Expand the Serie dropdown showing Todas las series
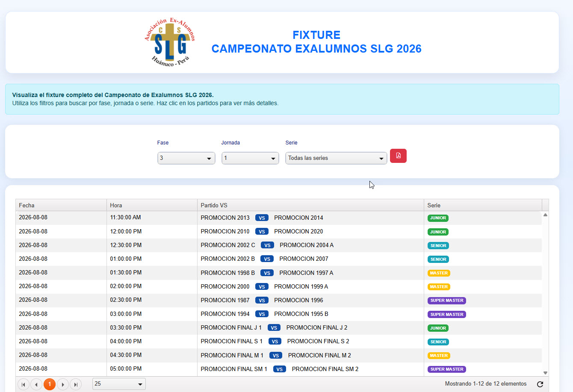The height and width of the screenshot is (392, 573). (336, 158)
